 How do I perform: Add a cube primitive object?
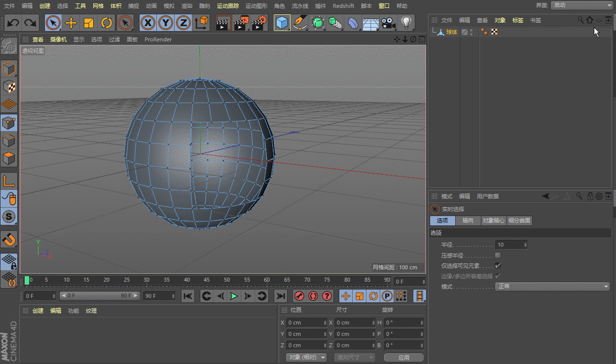282,23
